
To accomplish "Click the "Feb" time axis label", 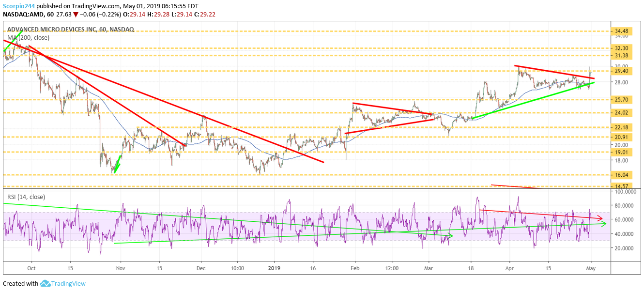I will coord(355,268).
